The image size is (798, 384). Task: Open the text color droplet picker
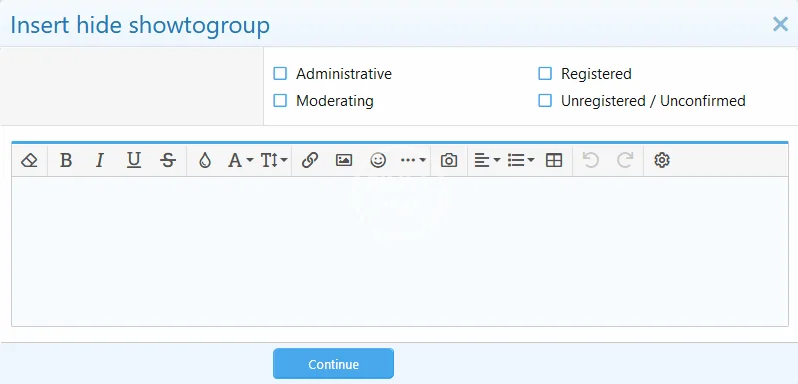click(205, 161)
